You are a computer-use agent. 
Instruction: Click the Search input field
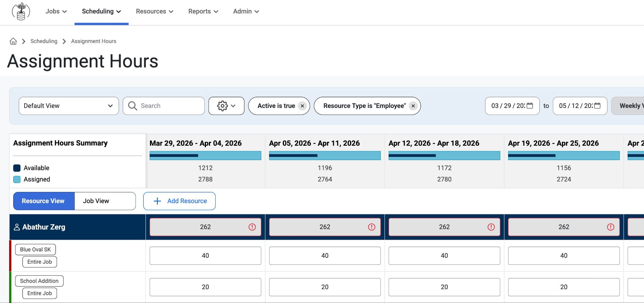point(164,106)
